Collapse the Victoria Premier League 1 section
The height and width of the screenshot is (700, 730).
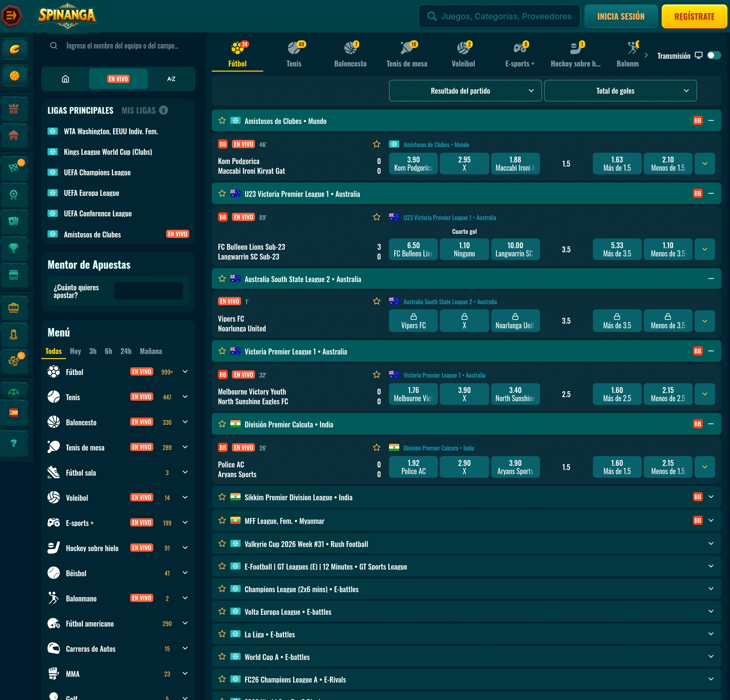(711, 351)
